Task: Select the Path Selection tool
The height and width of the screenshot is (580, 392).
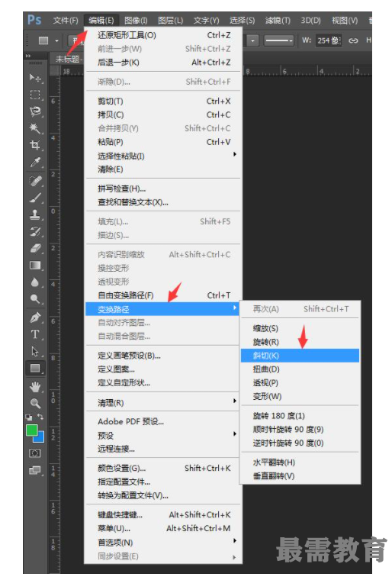Action: click(36, 351)
